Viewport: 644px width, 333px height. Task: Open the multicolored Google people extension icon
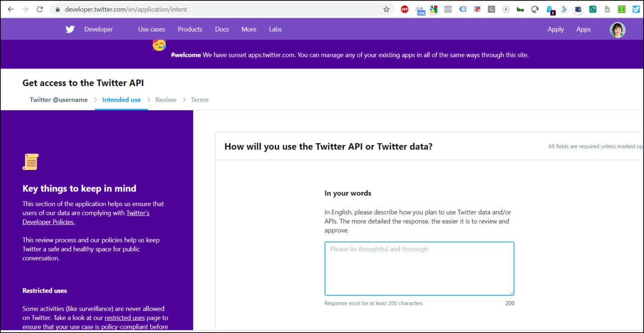(433, 9)
